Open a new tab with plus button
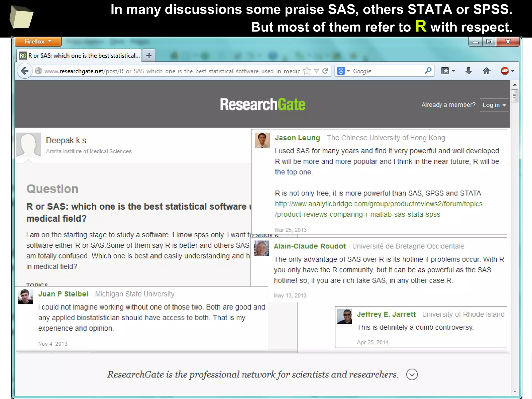Screen dimensions: 532x399 (149, 55)
